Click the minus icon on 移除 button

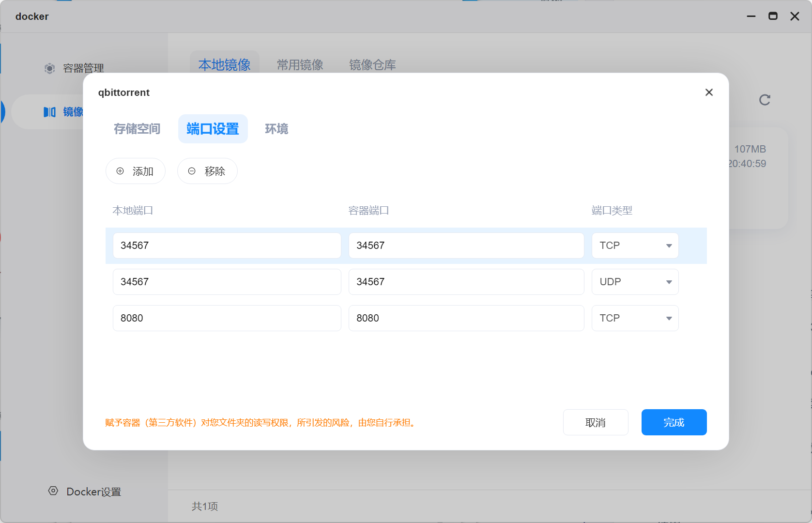(192, 171)
